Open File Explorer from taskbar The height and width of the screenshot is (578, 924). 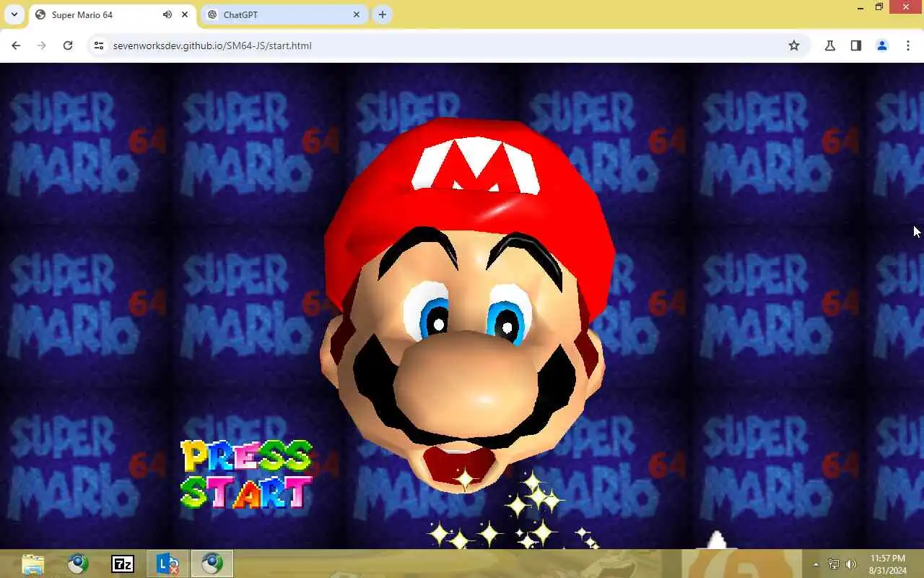(33, 564)
